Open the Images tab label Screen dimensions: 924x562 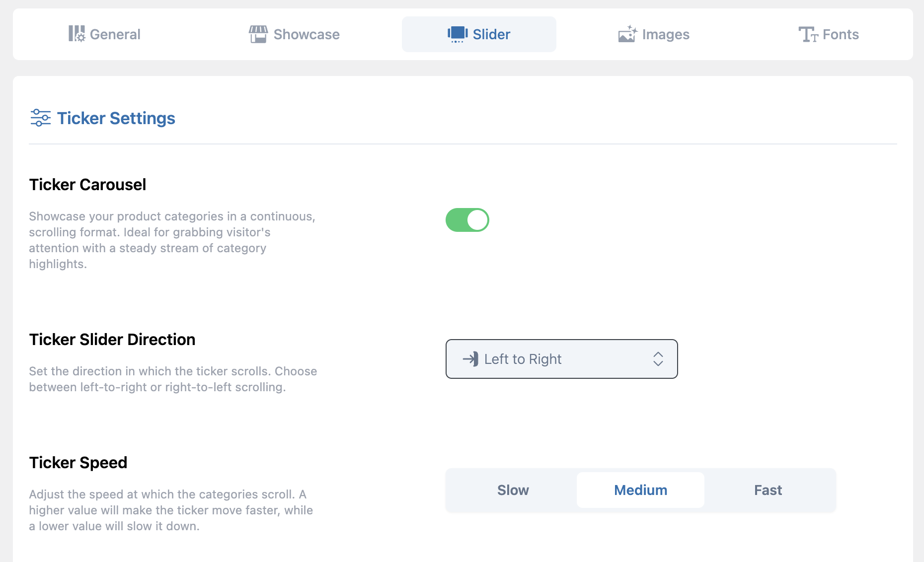666,34
